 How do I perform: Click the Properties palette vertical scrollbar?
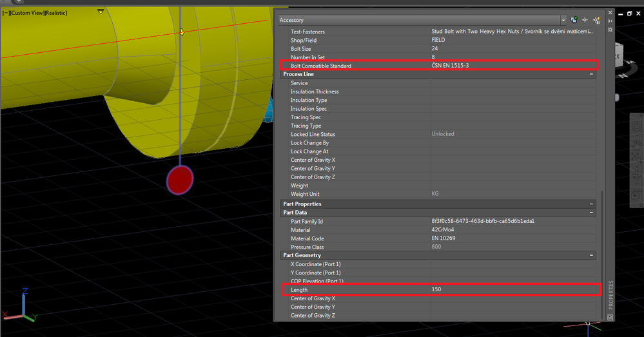pyautogui.click(x=603, y=255)
